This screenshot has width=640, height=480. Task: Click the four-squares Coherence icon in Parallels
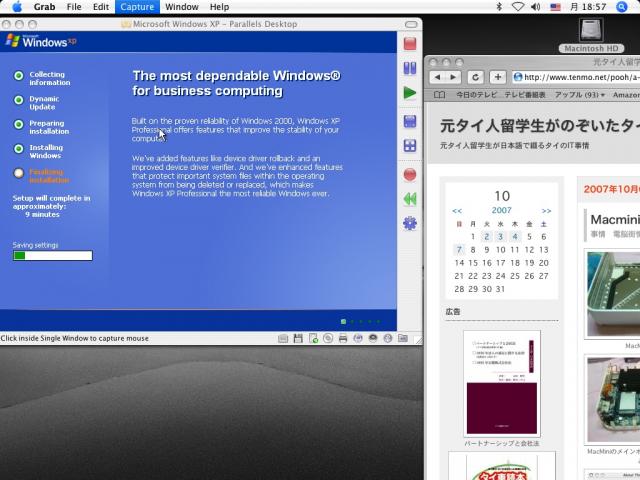point(410,146)
